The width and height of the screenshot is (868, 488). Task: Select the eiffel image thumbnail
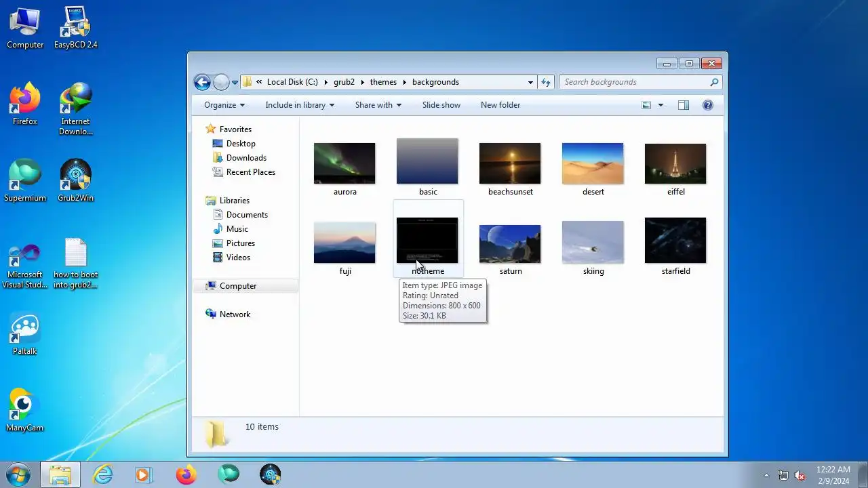pos(675,163)
